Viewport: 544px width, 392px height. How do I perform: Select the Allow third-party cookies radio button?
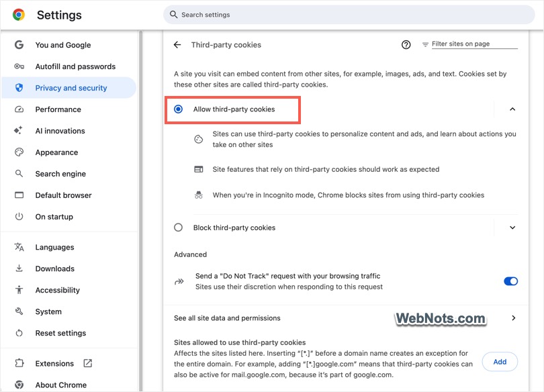(x=179, y=109)
